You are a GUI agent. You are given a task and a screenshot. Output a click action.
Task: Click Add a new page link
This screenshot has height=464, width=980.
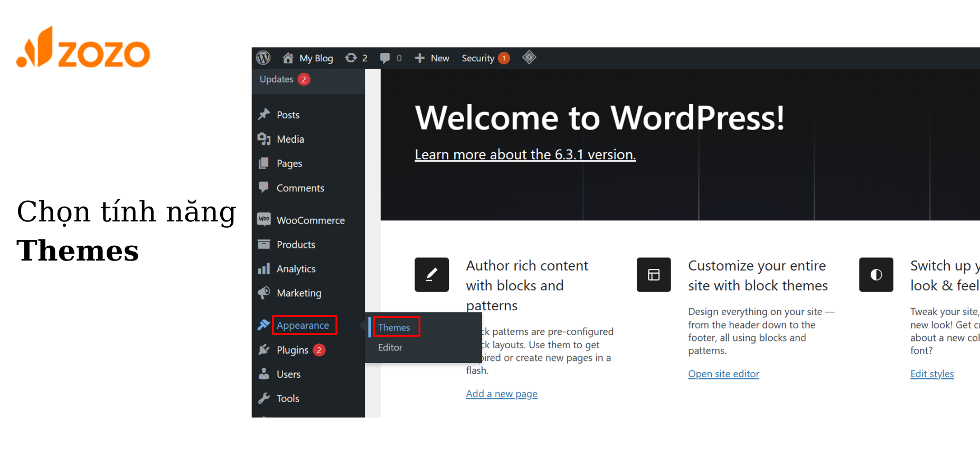point(502,394)
